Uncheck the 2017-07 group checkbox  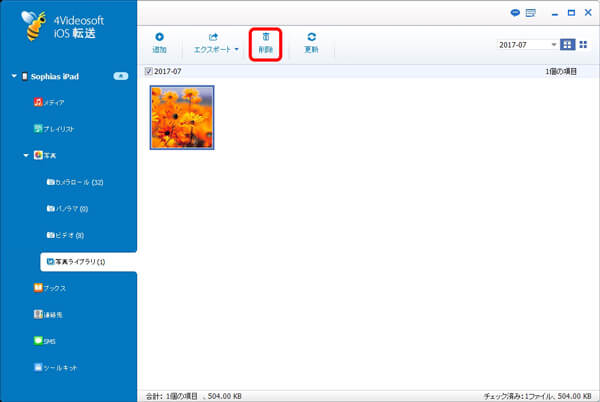[x=149, y=72]
